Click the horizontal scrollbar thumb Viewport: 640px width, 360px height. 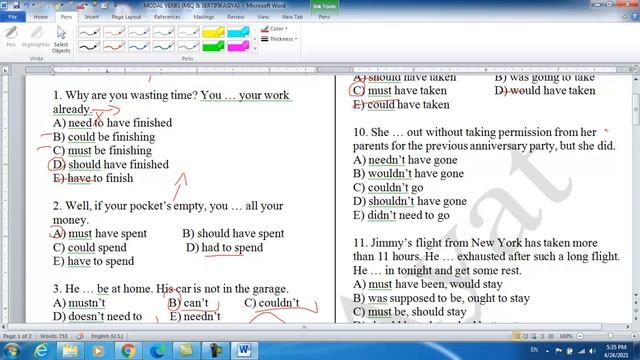[x=304, y=327]
